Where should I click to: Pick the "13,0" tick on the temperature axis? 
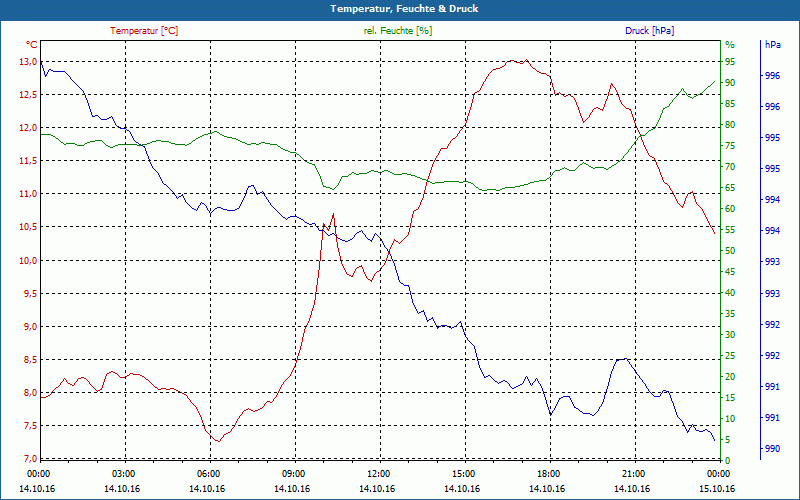point(28,62)
